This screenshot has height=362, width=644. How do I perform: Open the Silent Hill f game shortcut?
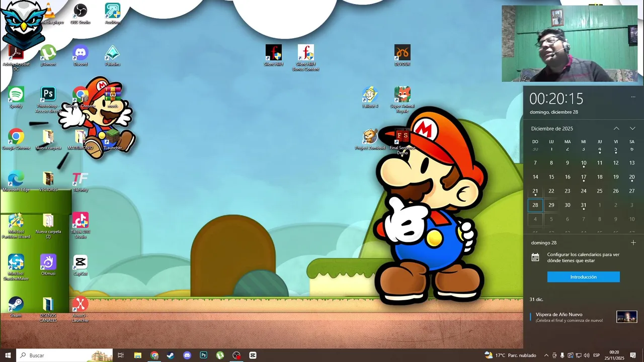pos(274,55)
